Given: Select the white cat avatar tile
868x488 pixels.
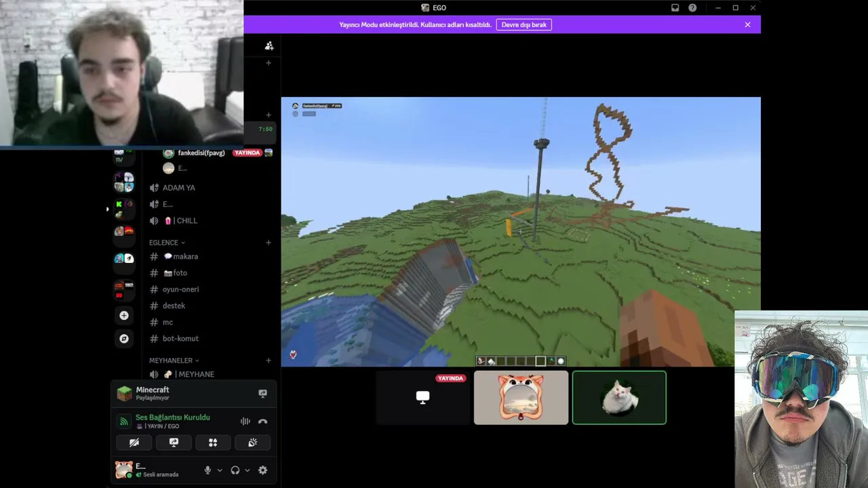Looking at the screenshot, I should pos(619,398).
